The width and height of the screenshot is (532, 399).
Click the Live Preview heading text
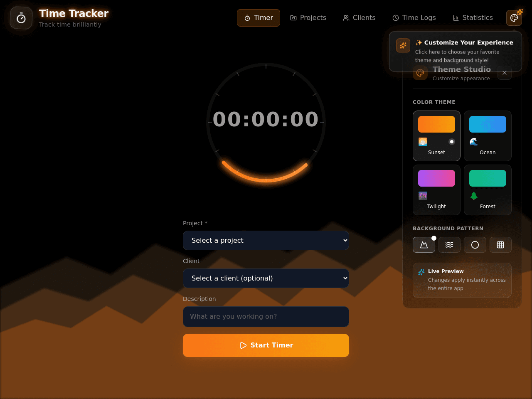446,271
